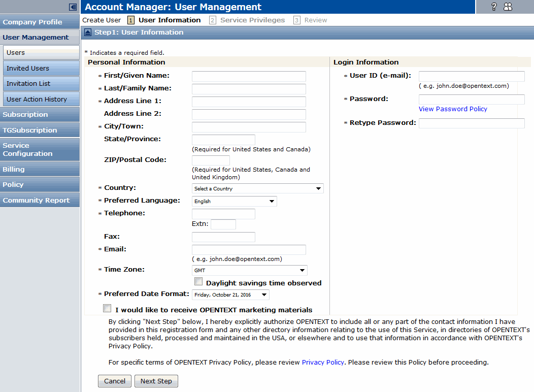The width and height of the screenshot is (534, 392).
Task: Click the '(Required for United States and Canada)' hint
Action: click(251, 149)
